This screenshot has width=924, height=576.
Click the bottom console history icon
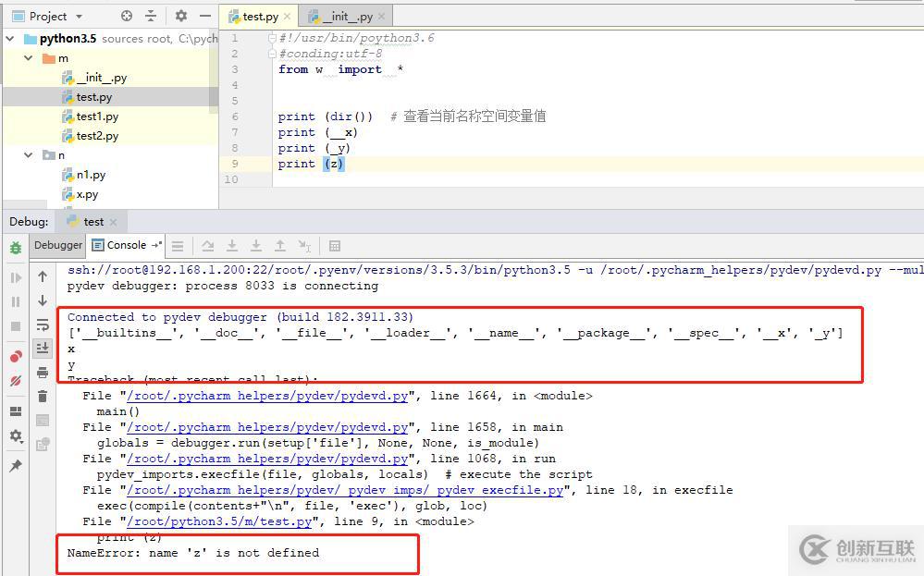(x=43, y=444)
